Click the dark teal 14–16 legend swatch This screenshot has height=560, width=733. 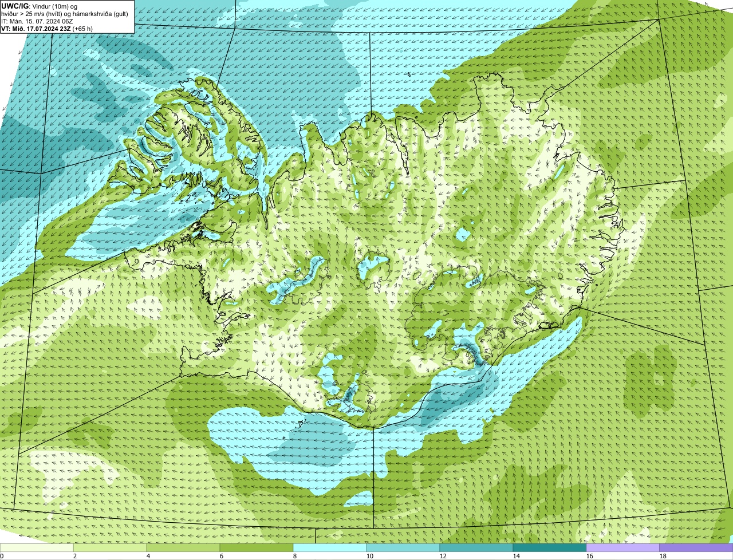550,548
